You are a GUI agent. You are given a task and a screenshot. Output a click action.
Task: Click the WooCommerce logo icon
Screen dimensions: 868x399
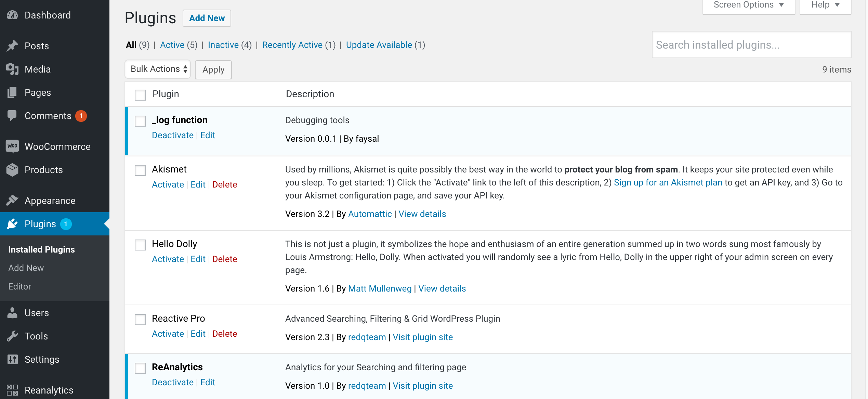click(x=12, y=146)
